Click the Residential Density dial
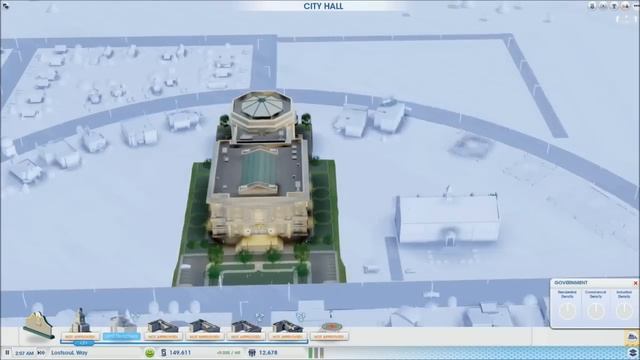Viewport: 640px width, 360px height. 567,311
